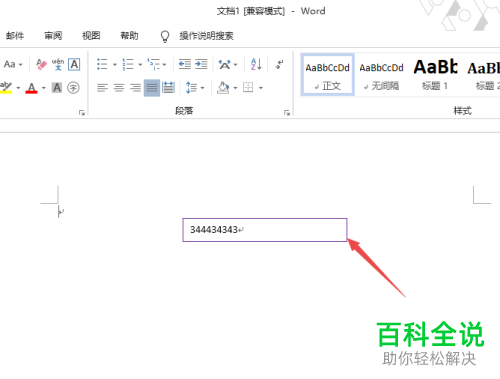Toggle show/hide paragraph marks
This screenshot has height=379, width=500.
pyautogui.click(x=279, y=64)
